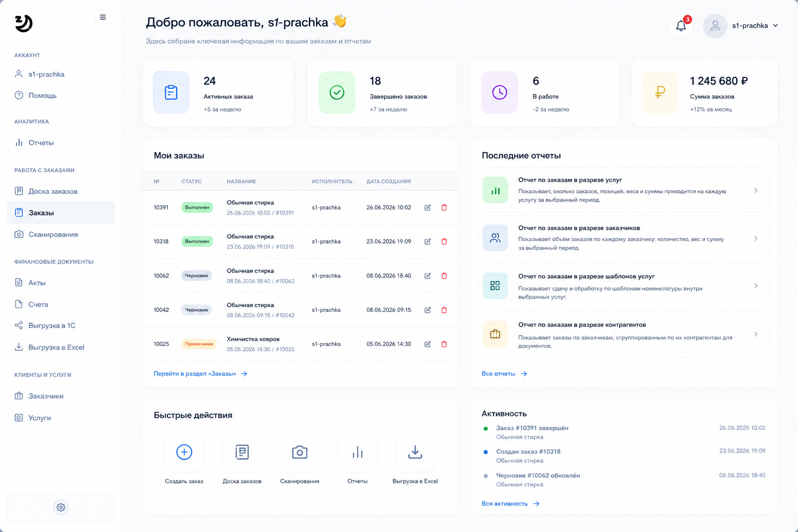Image resolution: width=798 pixels, height=532 pixels.
Task: Open the notifications bell
Action: click(x=681, y=25)
